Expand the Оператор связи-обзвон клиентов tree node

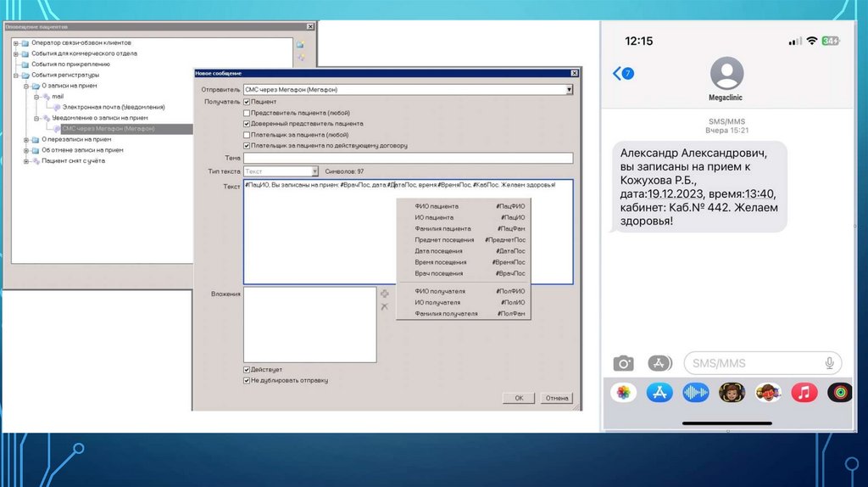pos(15,43)
